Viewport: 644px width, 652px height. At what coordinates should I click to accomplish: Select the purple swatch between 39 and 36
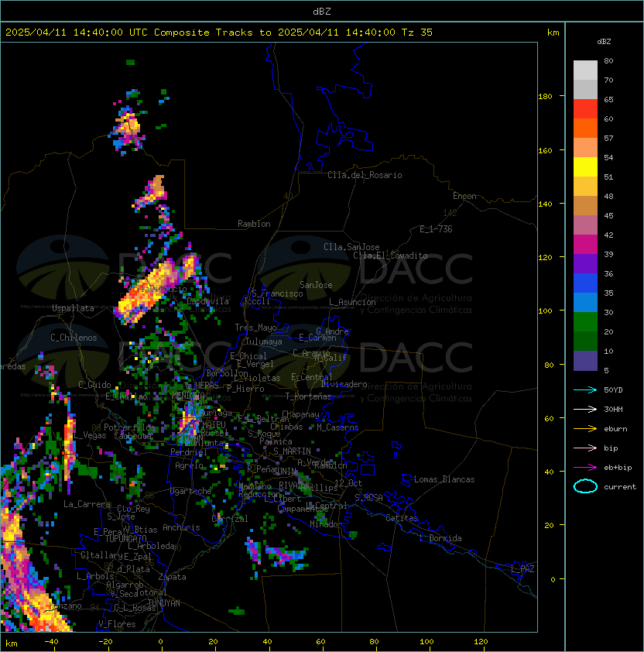coord(585,264)
